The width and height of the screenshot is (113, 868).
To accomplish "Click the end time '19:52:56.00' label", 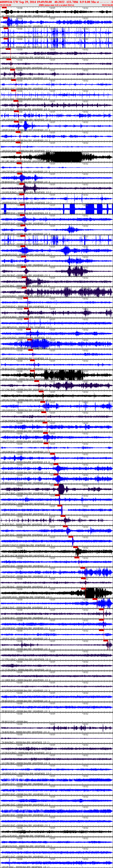I will coord(107,5).
